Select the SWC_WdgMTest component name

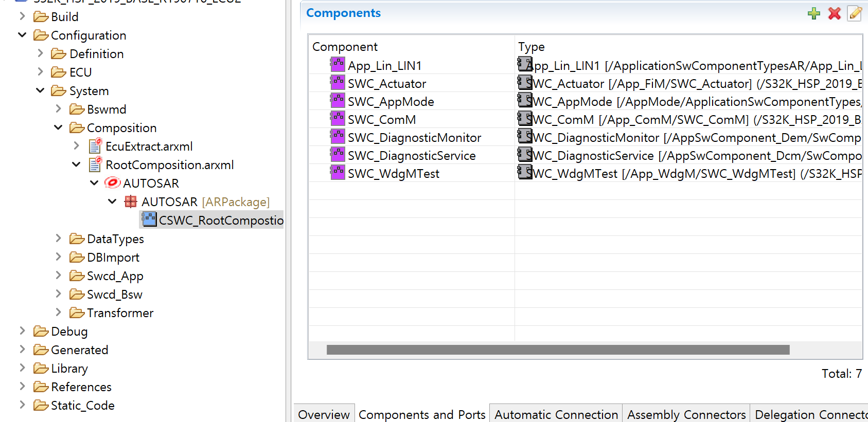coord(394,174)
